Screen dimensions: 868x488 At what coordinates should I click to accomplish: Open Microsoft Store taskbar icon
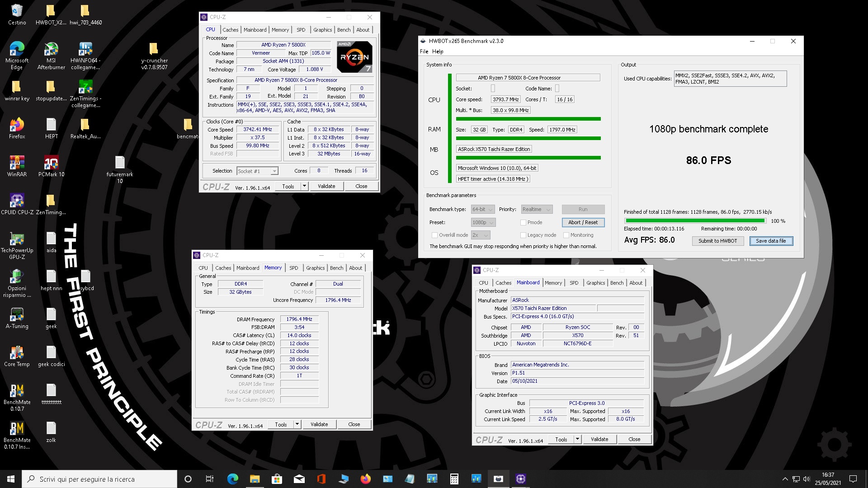[x=277, y=479]
